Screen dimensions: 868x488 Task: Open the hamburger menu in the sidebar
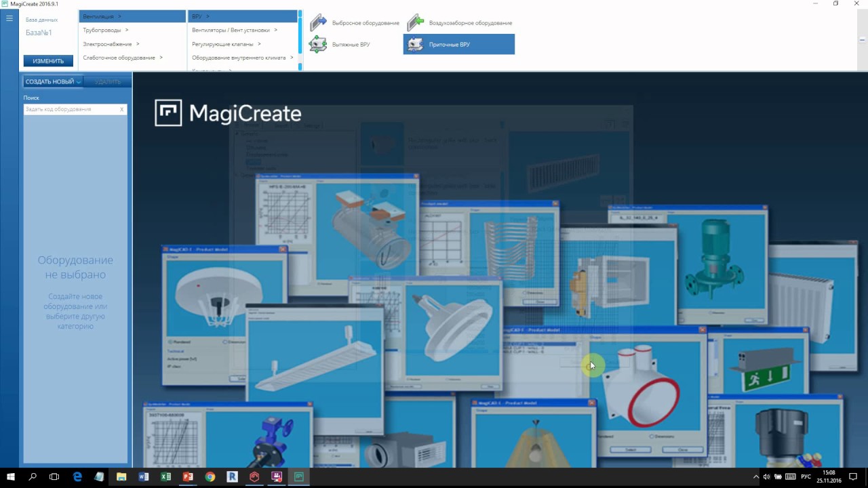tap(9, 18)
